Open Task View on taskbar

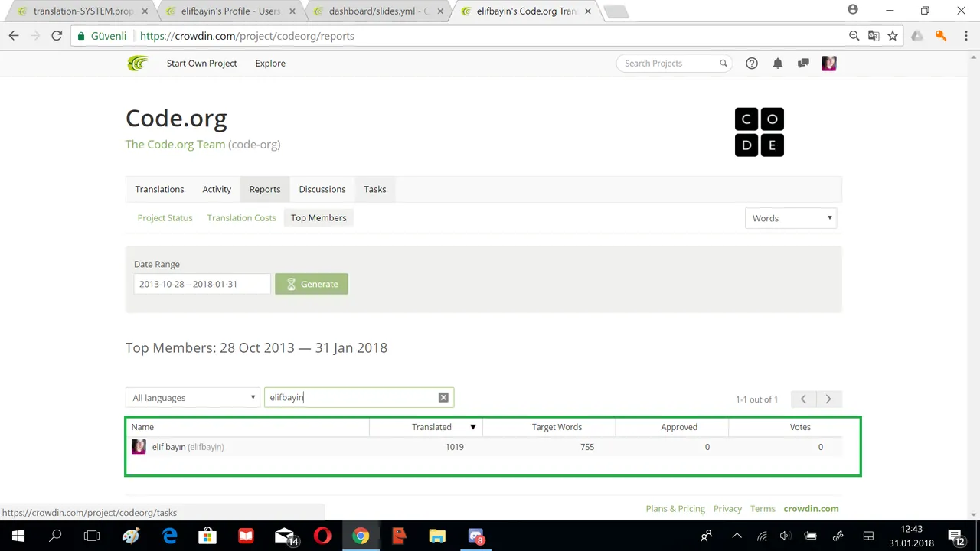92,536
